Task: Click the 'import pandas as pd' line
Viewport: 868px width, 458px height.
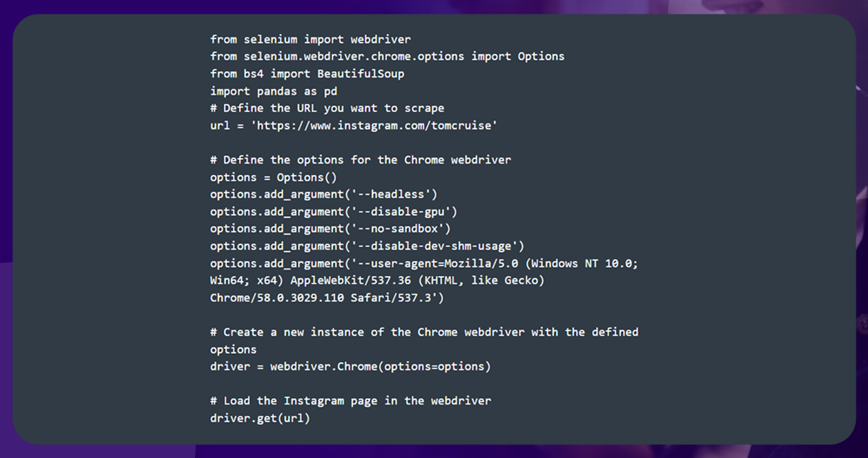Action: tap(274, 91)
